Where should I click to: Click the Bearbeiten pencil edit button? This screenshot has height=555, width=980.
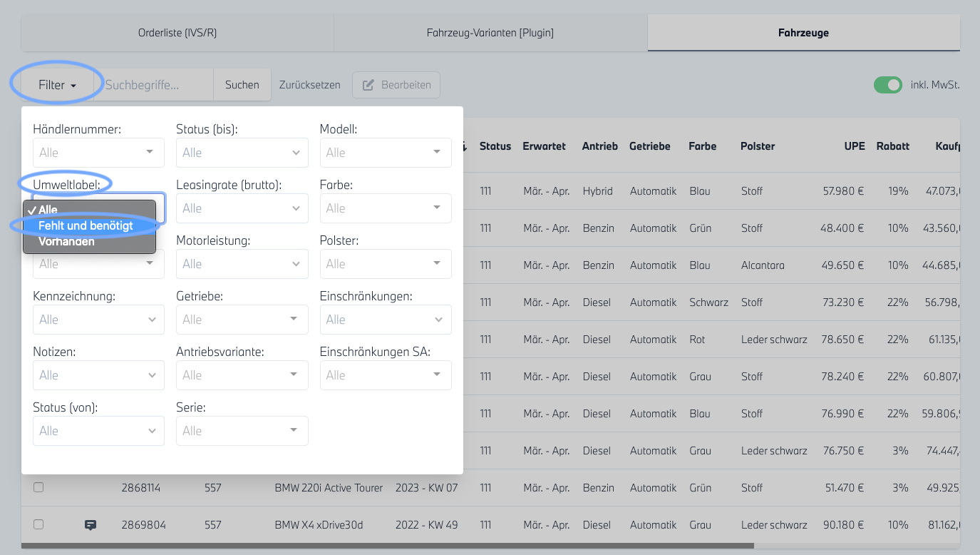pyautogui.click(x=396, y=85)
